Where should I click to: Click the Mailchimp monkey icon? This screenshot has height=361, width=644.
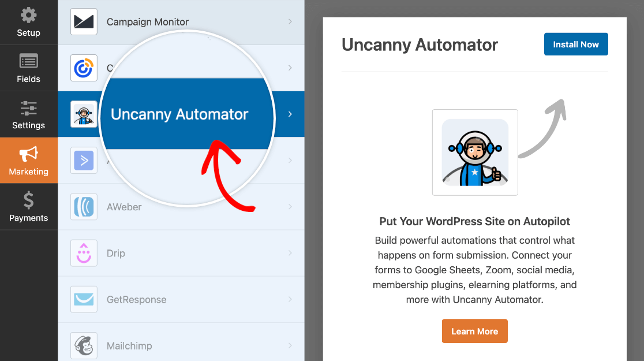pos(84,345)
